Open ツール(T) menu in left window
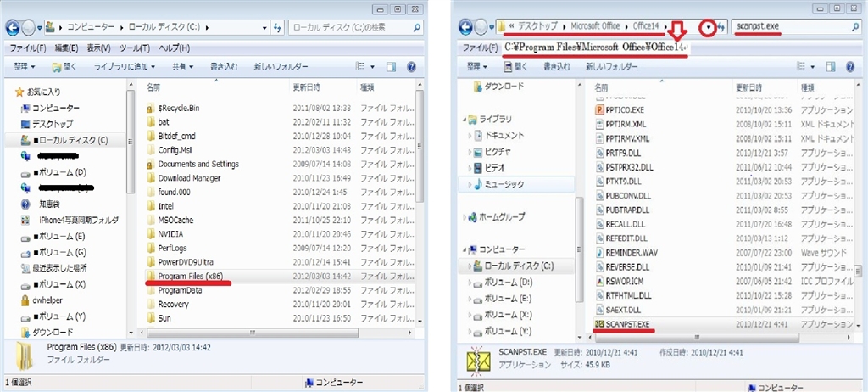The image size is (868, 392). pos(135,48)
